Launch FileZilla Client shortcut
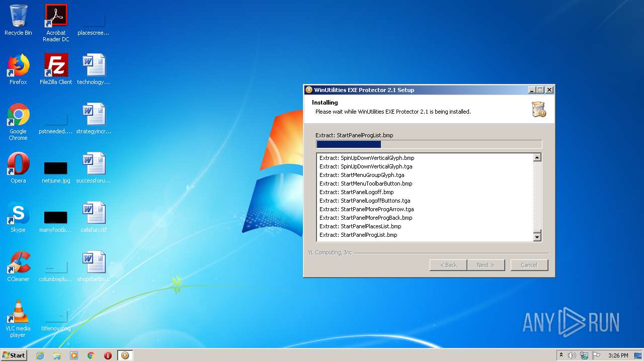This screenshot has width=644, height=362. (x=56, y=69)
